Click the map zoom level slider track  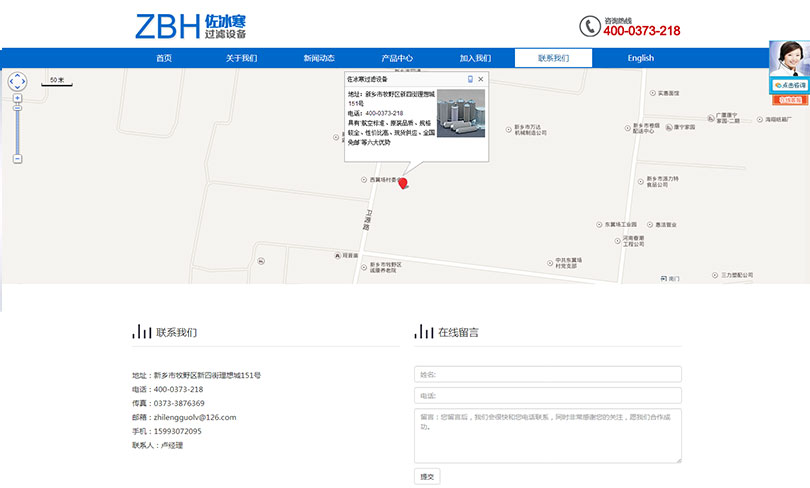(17, 128)
